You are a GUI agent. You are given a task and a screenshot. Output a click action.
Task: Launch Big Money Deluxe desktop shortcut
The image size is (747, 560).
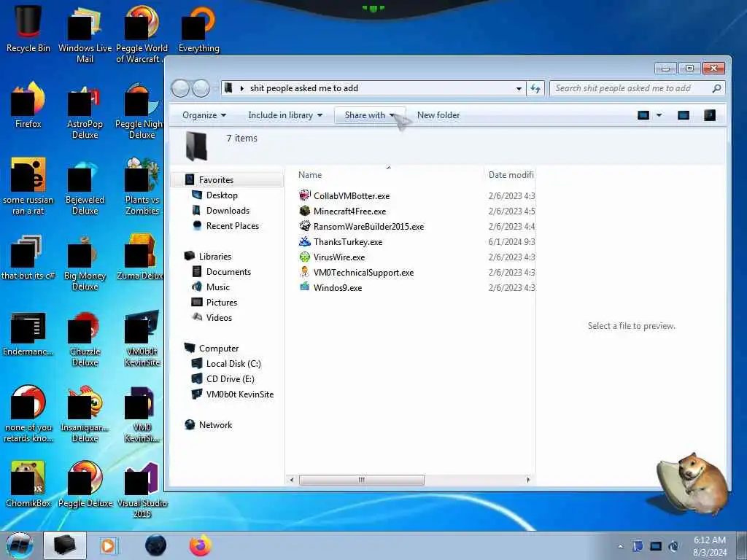coord(85,262)
